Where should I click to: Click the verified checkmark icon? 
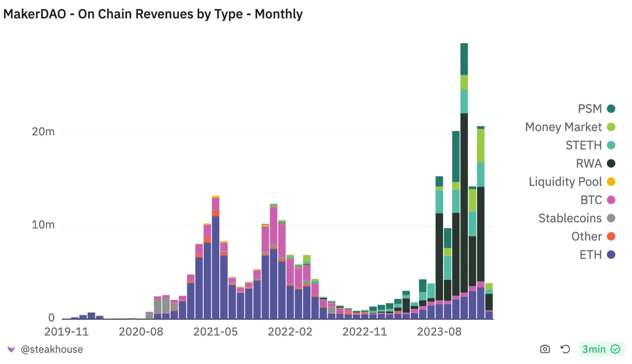click(615, 349)
